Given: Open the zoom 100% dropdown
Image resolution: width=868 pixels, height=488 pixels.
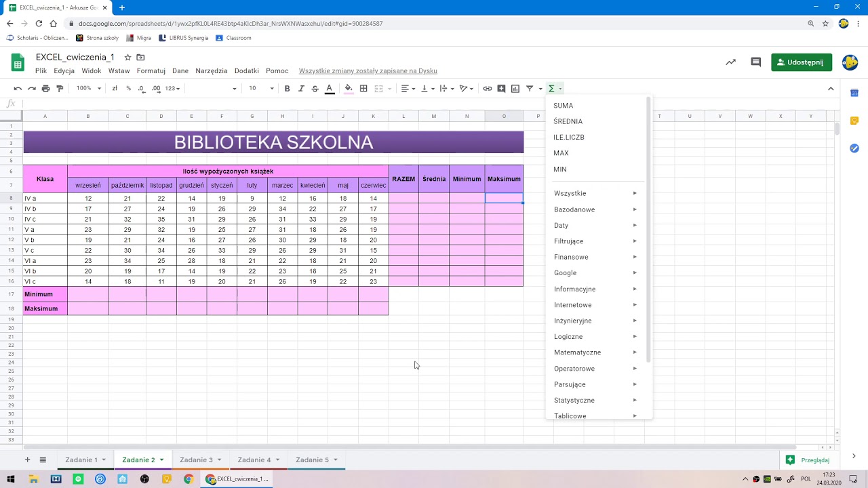Looking at the screenshot, I should coord(88,88).
